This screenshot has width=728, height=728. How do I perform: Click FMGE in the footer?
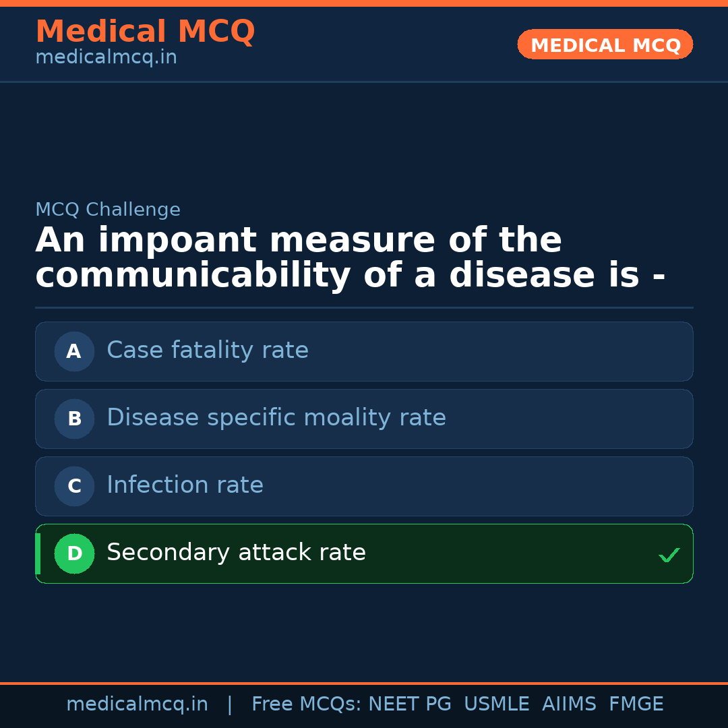(636, 704)
